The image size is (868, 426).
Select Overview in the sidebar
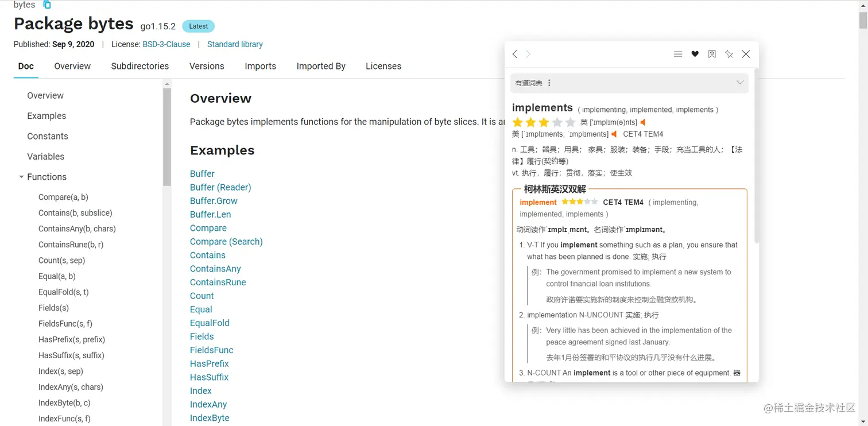coord(45,95)
